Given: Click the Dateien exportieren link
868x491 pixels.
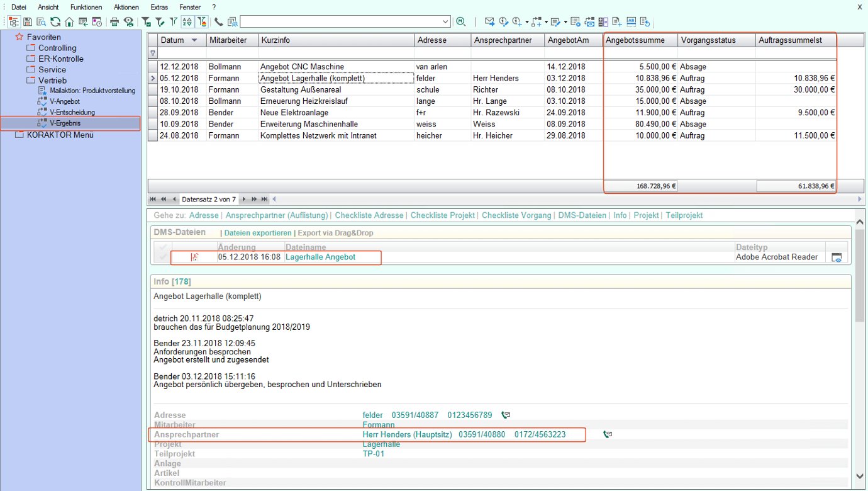Looking at the screenshot, I should [258, 233].
